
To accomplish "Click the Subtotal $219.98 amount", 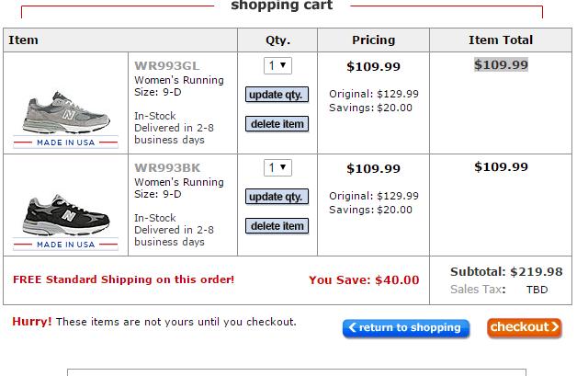I will 537,272.
